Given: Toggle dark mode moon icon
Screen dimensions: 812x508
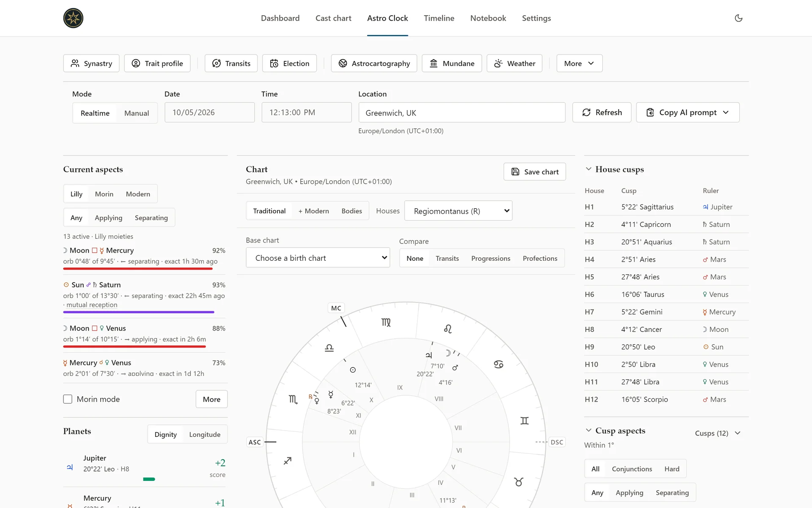Looking at the screenshot, I should 738,18.
